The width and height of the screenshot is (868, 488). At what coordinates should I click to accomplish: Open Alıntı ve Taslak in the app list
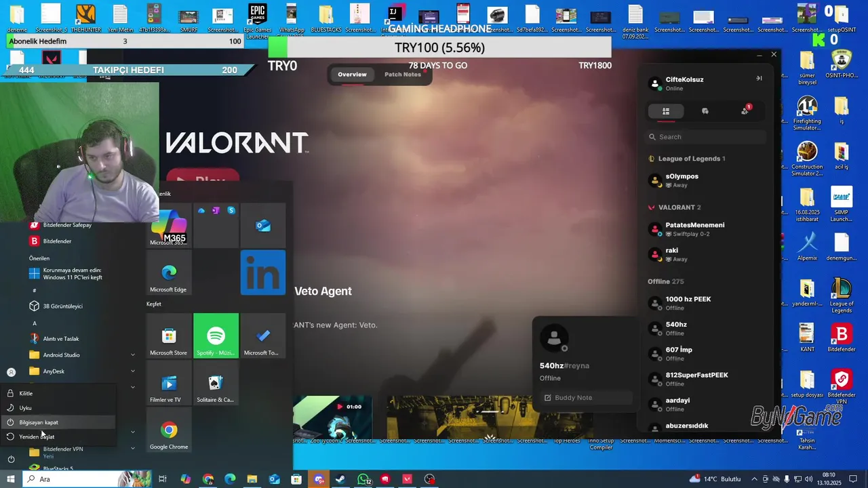coord(81,339)
